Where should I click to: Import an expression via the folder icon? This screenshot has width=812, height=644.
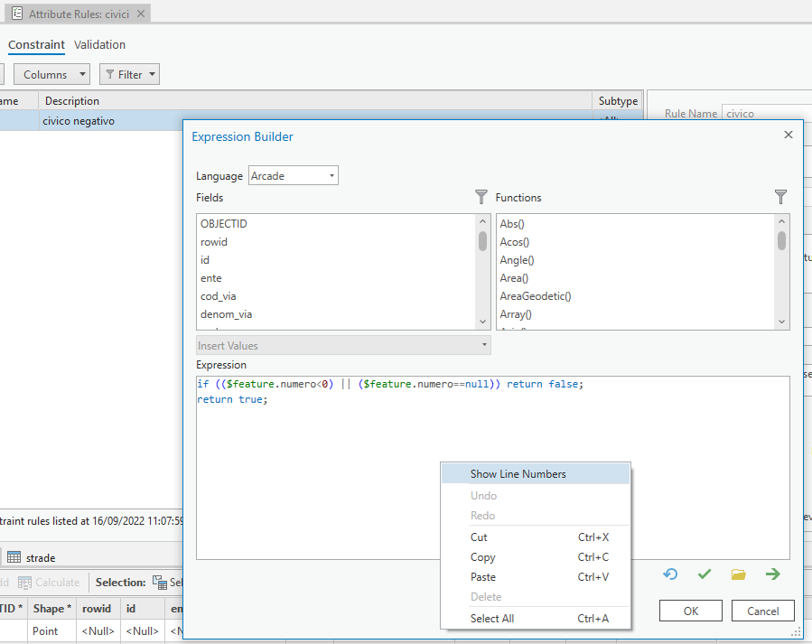tap(738, 574)
